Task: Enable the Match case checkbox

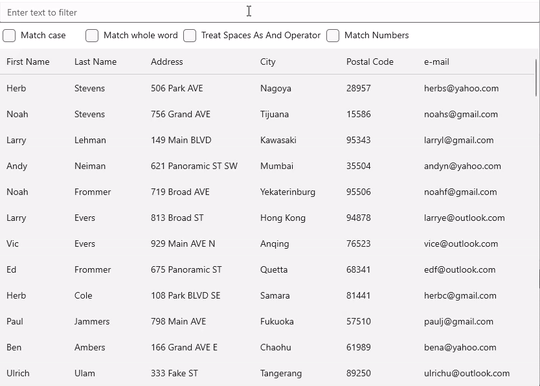Action: click(9, 35)
